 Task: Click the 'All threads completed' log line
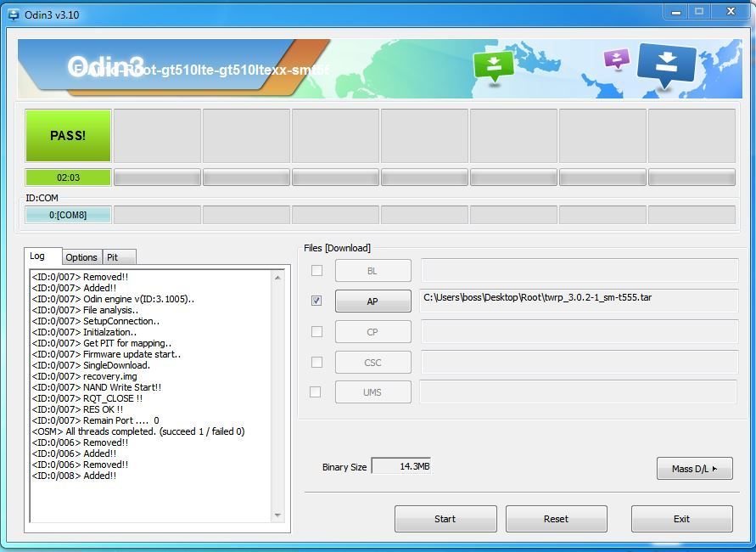[x=138, y=431]
